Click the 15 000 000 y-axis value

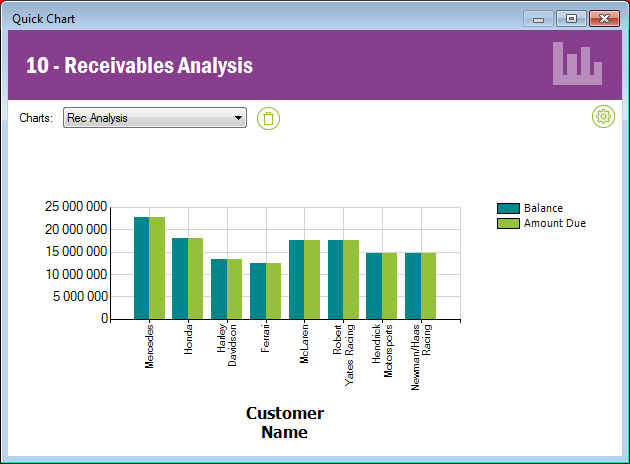(76, 252)
